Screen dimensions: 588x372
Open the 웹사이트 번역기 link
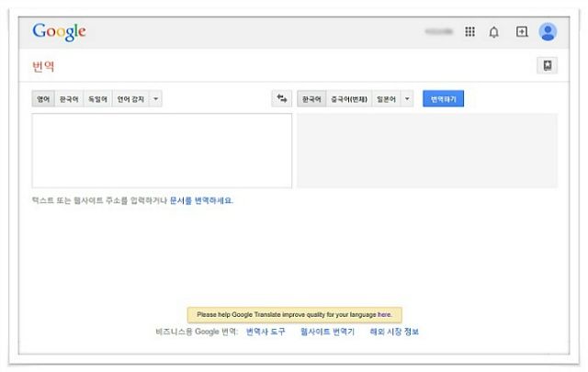(327, 332)
